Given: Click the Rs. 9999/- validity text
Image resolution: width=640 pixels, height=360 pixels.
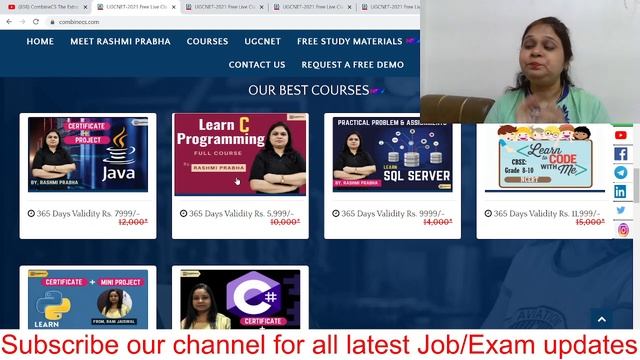Looking at the screenshot, I should click(393, 213).
